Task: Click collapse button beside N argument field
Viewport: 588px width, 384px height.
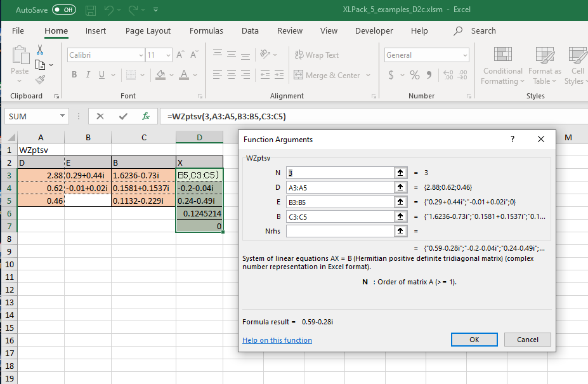Action: [x=400, y=173]
